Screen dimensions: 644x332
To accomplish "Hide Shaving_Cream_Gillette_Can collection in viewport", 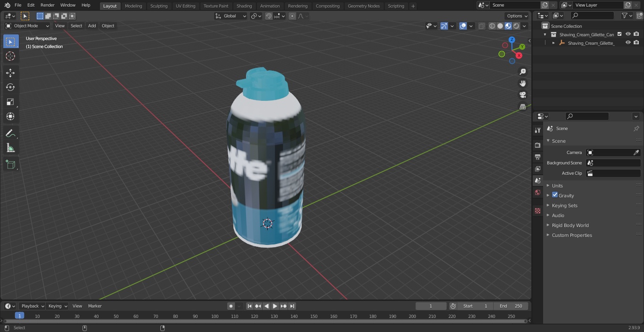I will (x=628, y=34).
